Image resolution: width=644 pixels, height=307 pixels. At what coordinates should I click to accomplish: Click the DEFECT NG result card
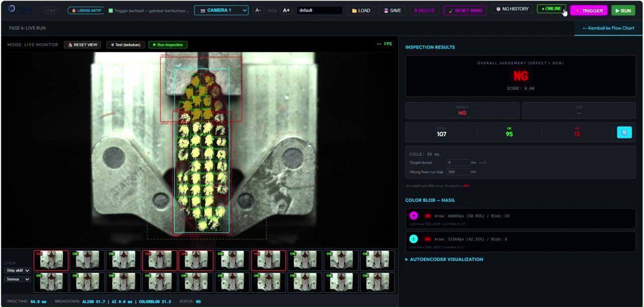click(x=462, y=110)
